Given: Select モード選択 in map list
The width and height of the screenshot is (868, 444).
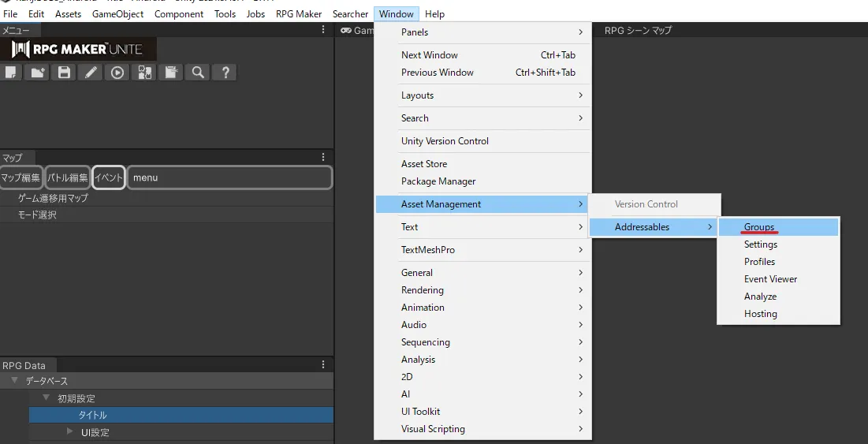Looking at the screenshot, I should point(166,215).
